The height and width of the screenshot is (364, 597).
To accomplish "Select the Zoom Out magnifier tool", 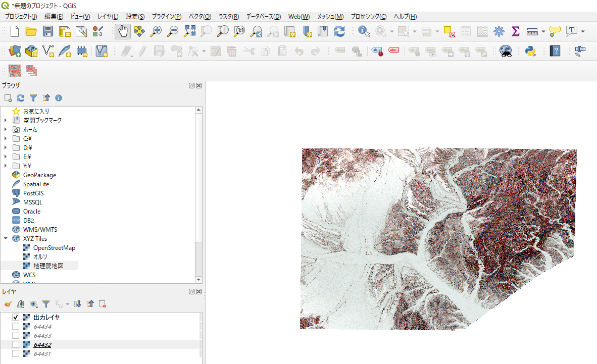I will [172, 31].
